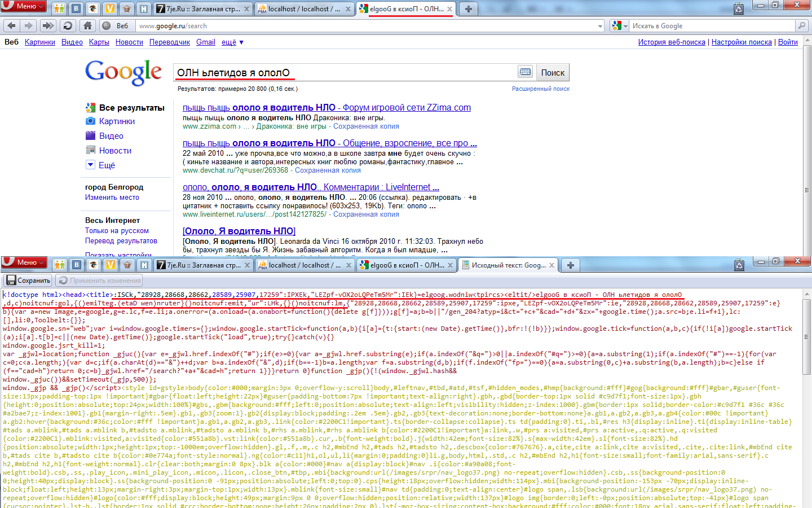Click inside the Google query text field

coord(344,72)
